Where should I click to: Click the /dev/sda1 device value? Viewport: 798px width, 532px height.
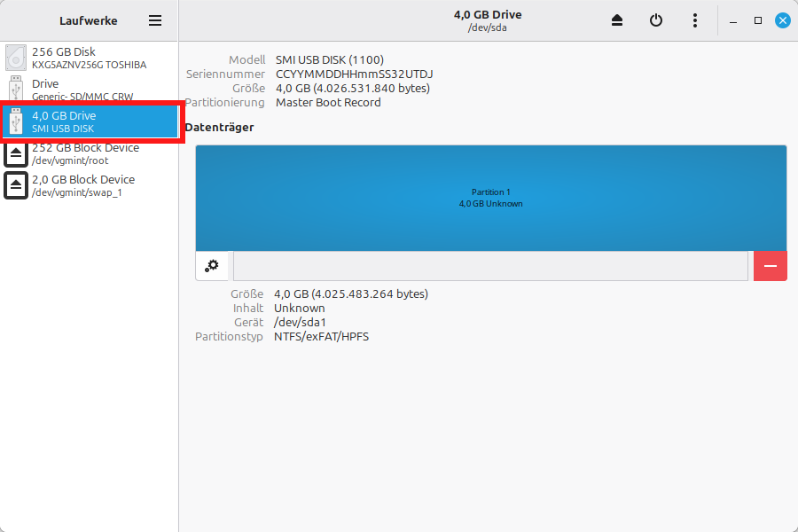300,322
